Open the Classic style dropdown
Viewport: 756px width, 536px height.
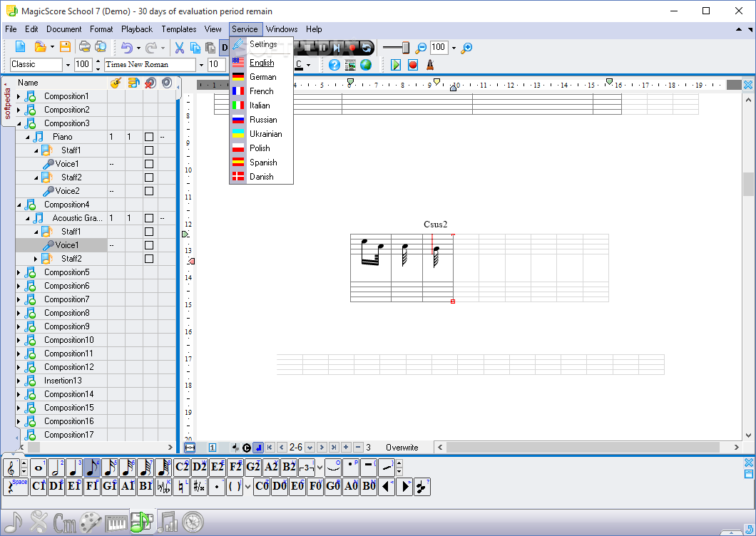pos(68,65)
